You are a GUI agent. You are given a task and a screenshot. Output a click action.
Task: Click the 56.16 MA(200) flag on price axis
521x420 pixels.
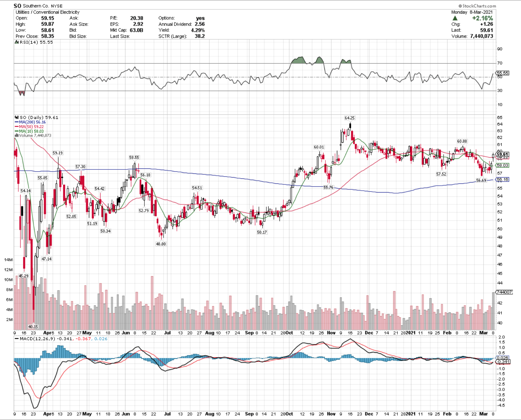point(502,179)
